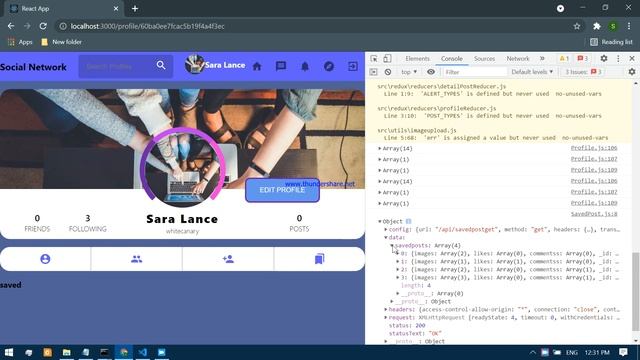The height and width of the screenshot is (360, 640).
Task: Expand the config property
Action: 386,229
